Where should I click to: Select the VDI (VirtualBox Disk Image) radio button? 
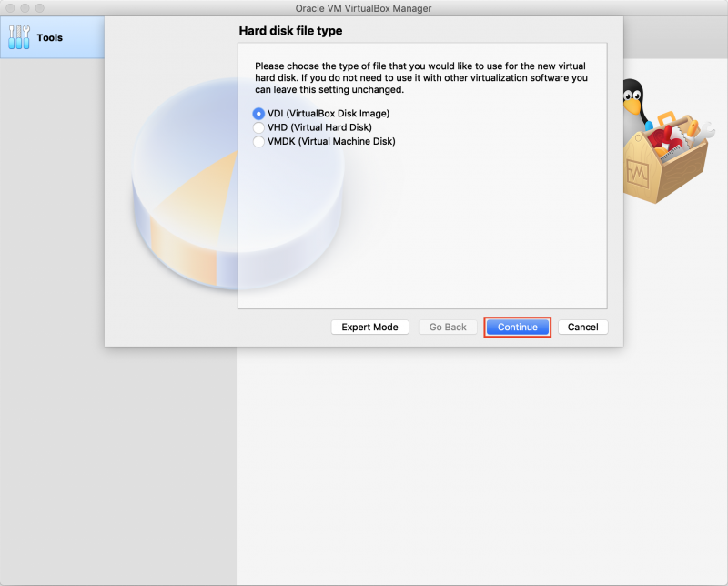[258, 114]
